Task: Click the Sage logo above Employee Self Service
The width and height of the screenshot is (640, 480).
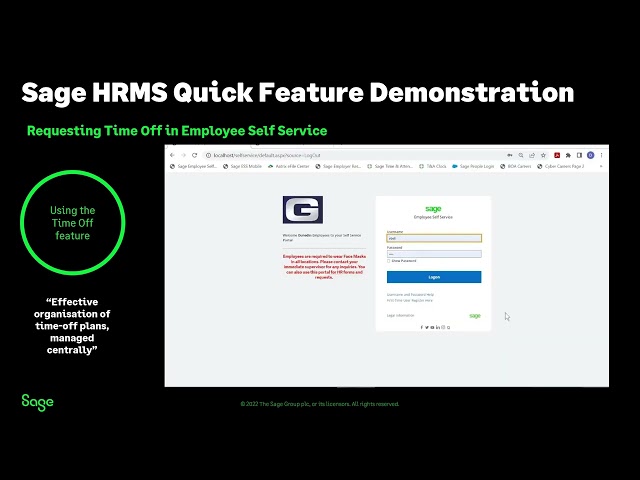Action: [x=433, y=209]
